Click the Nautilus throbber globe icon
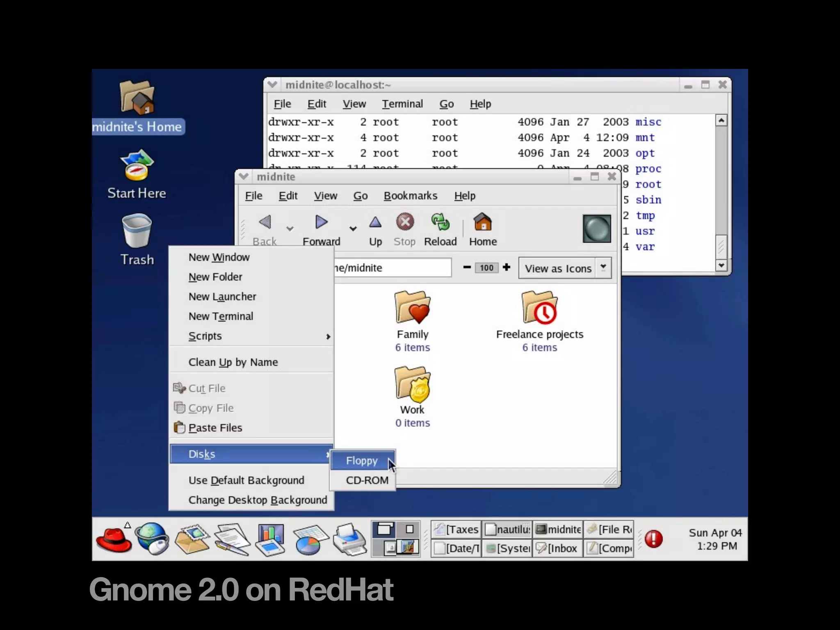Screen dimensions: 840x630 [x=597, y=228]
